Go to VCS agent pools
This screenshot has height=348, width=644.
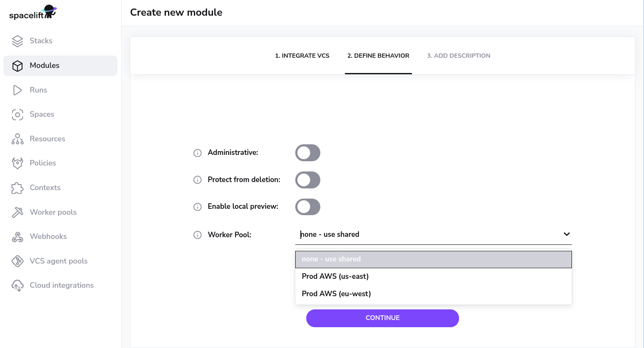pyautogui.click(x=59, y=261)
